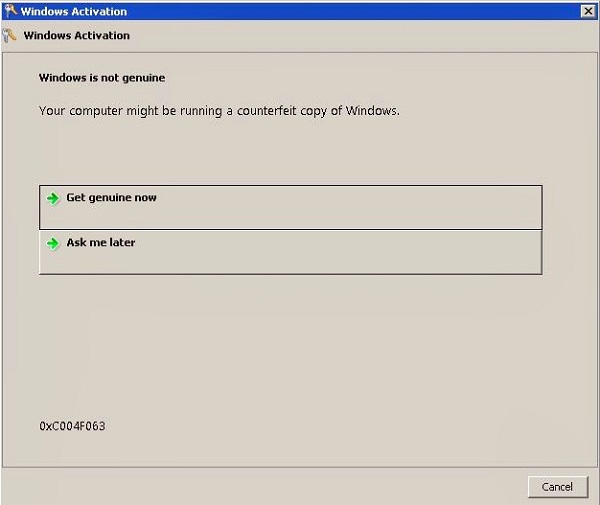Select the "Ask me later" option text

point(100,243)
